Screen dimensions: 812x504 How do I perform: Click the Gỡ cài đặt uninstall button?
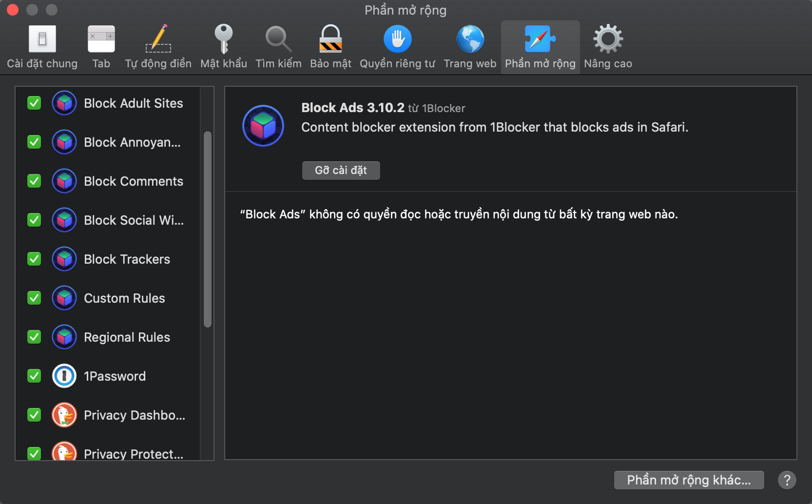pyautogui.click(x=341, y=171)
